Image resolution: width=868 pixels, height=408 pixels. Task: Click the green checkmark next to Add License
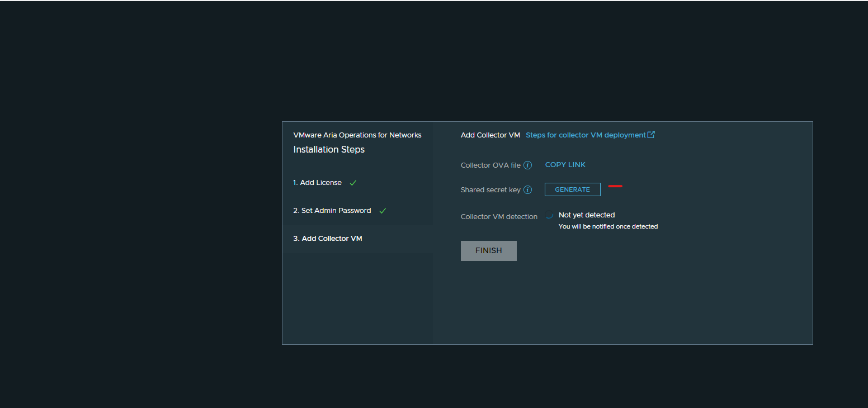click(353, 183)
